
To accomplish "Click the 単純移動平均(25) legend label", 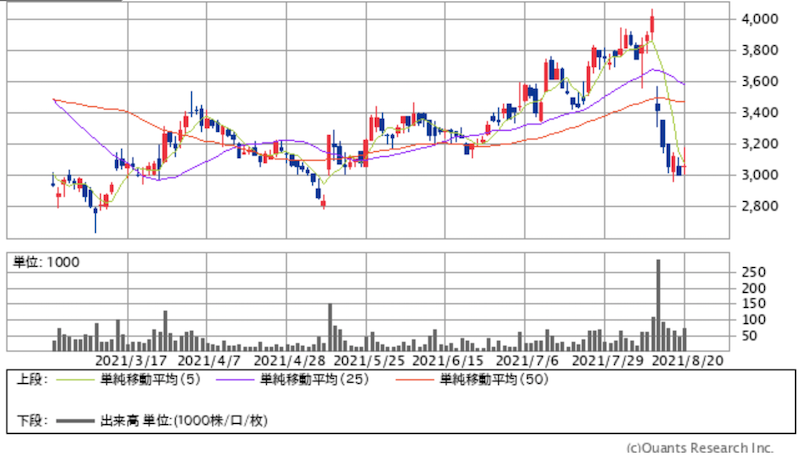I will (x=314, y=379).
